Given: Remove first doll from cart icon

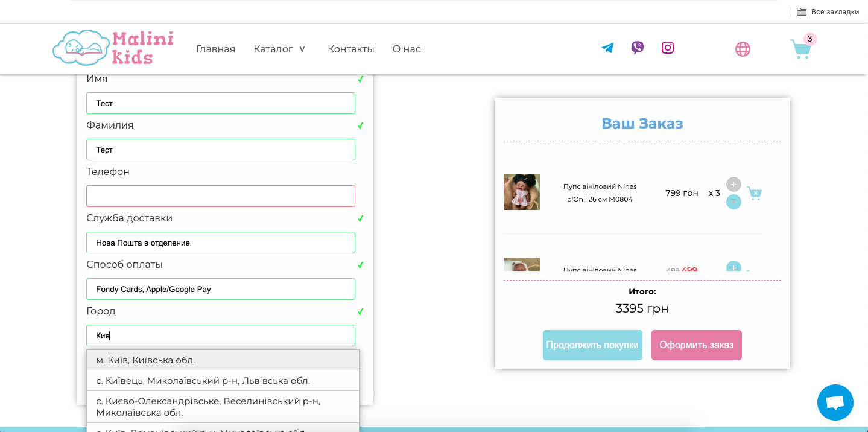Looking at the screenshot, I should click(x=754, y=193).
